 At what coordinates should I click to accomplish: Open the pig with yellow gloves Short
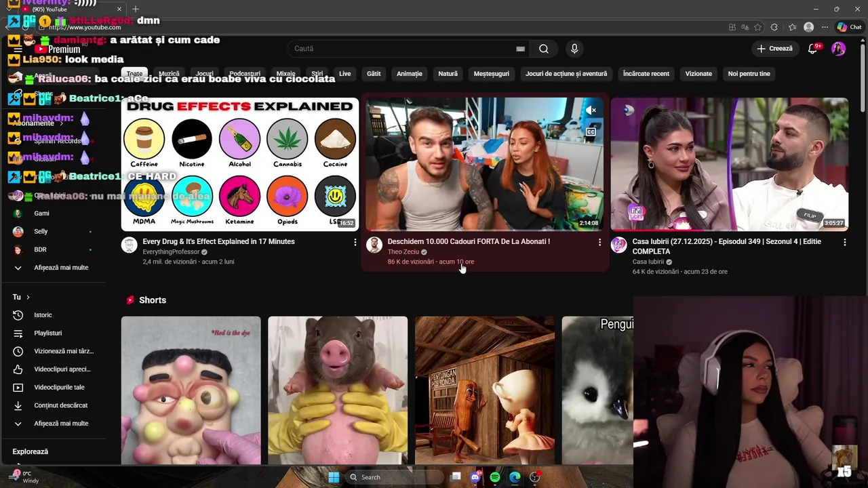(338, 390)
